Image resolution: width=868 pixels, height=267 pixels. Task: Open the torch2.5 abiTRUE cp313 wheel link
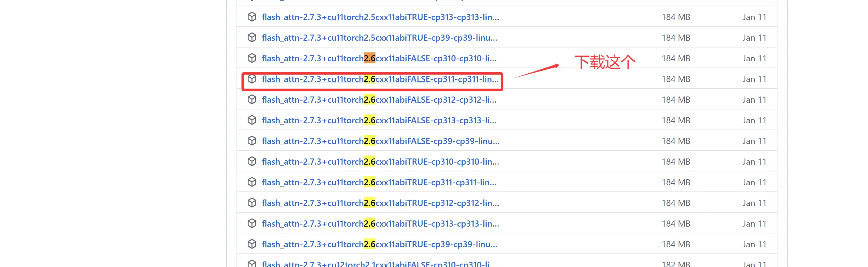[x=380, y=17]
